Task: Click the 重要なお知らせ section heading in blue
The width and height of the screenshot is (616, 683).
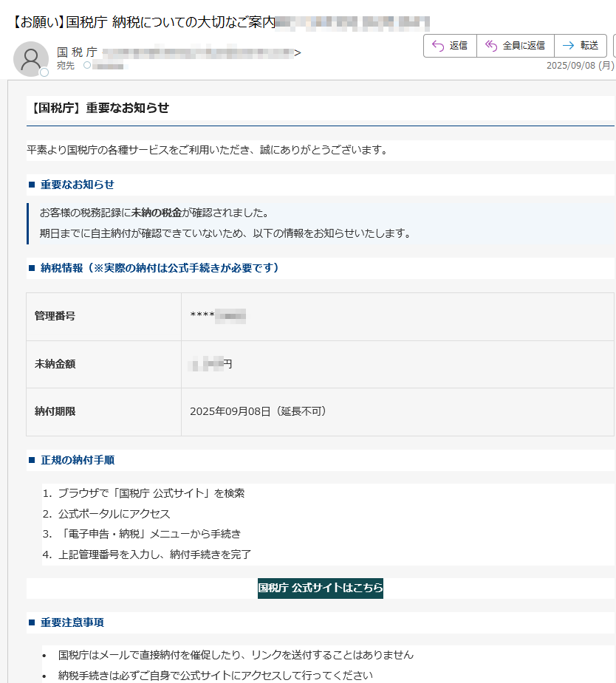Action: tap(77, 185)
